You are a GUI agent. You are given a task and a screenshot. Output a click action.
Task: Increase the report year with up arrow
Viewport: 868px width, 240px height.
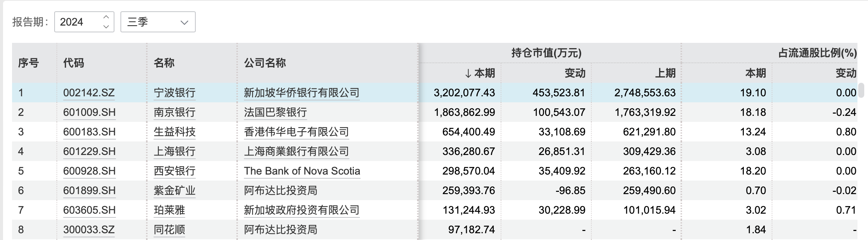106,17
